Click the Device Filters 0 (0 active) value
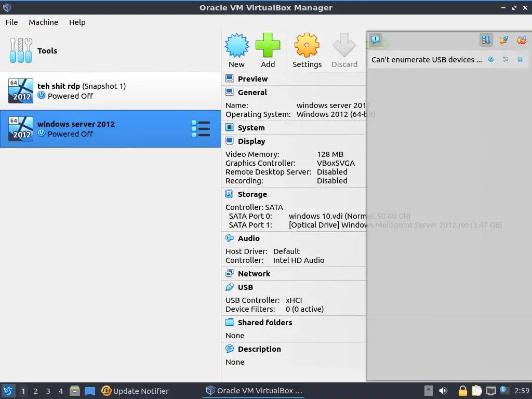The width and height of the screenshot is (532, 399). [x=304, y=309]
